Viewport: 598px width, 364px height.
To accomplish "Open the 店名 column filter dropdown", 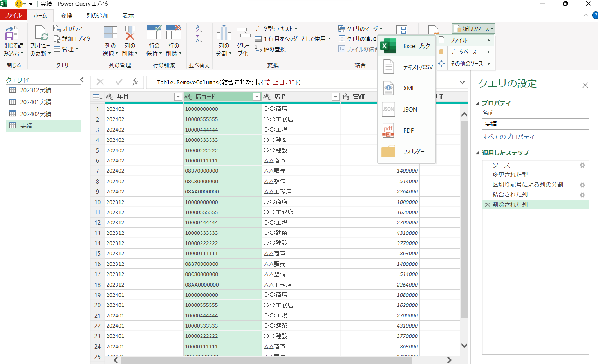I will (x=335, y=97).
